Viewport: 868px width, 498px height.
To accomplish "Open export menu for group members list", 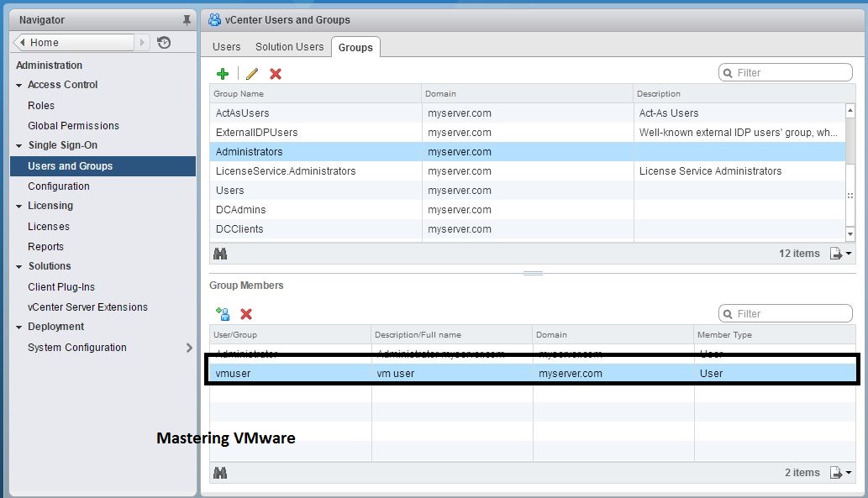I will (x=840, y=473).
